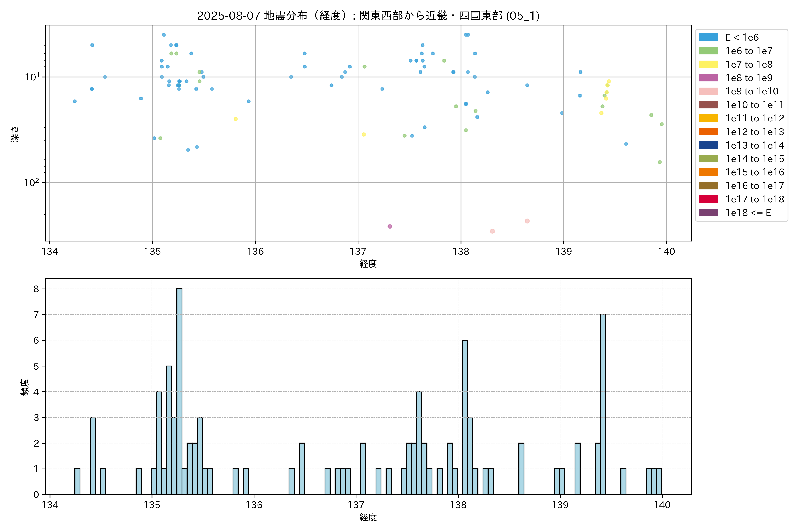Click the magenta scatter point near longitude 137.3
The image size is (798, 532).
(390, 226)
